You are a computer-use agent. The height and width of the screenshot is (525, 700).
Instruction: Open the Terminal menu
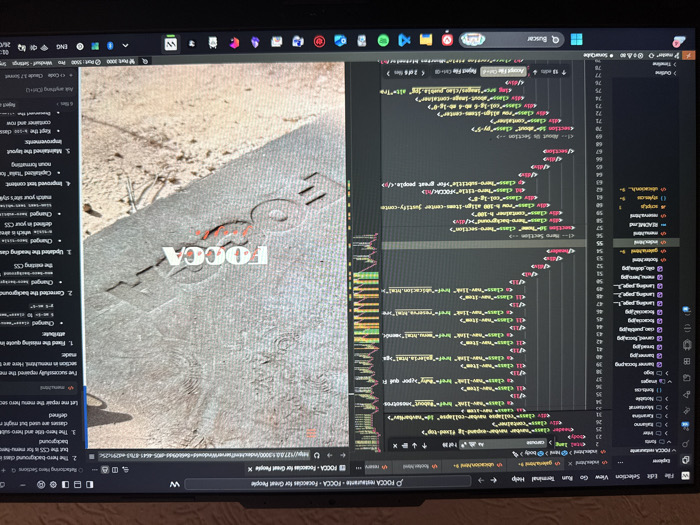pos(542,479)
